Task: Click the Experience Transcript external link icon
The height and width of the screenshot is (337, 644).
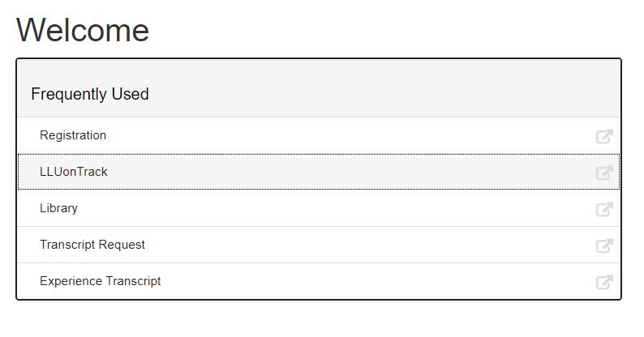Action: [604, 282]
